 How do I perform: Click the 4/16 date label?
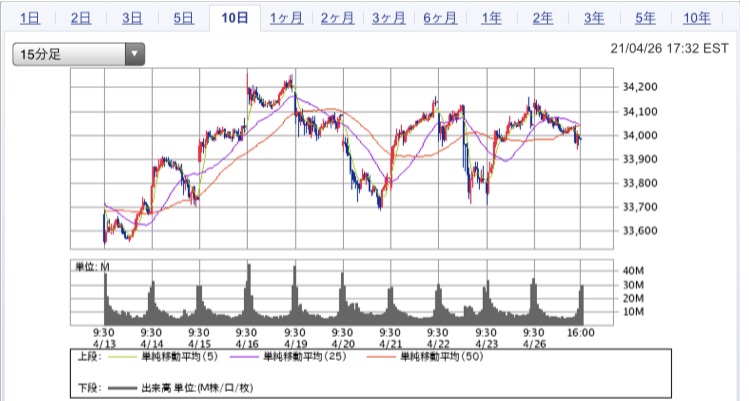click(247, 344)
